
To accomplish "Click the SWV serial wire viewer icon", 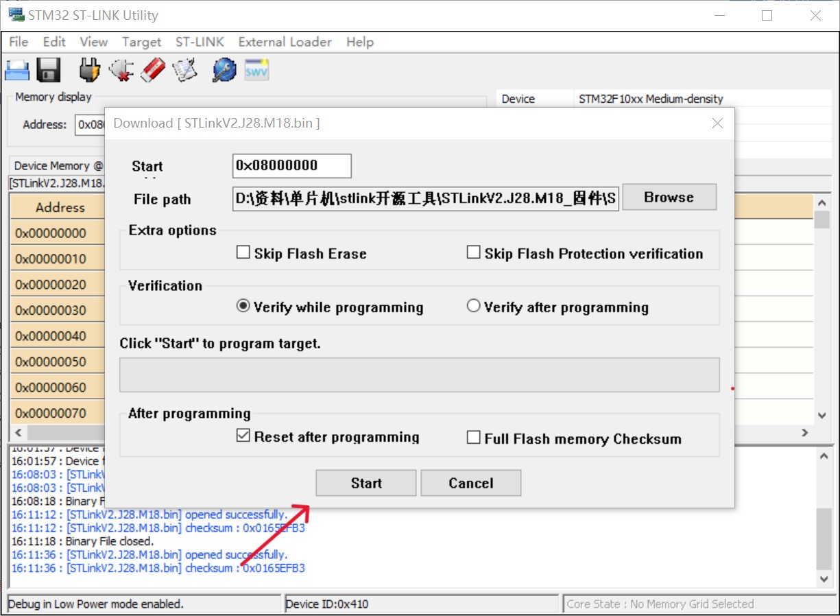I will [x=256, y=70].
